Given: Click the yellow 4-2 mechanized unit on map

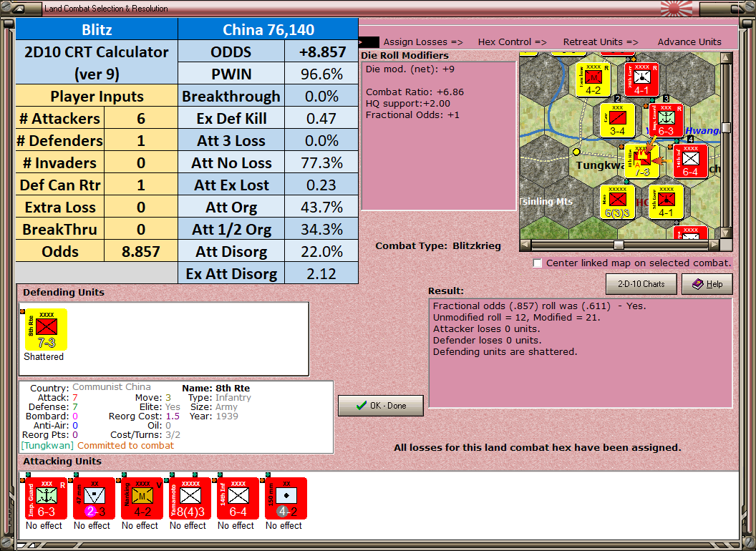Looking at the screenshot, I should tap(593, 79).
